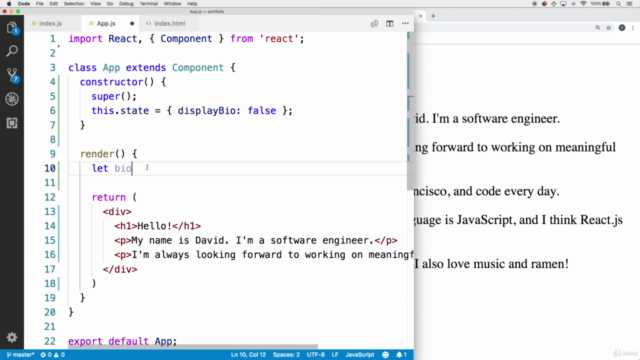Open the View menu
The width and height of the screenshot is (640, 360).
click(x=96, y=4)
